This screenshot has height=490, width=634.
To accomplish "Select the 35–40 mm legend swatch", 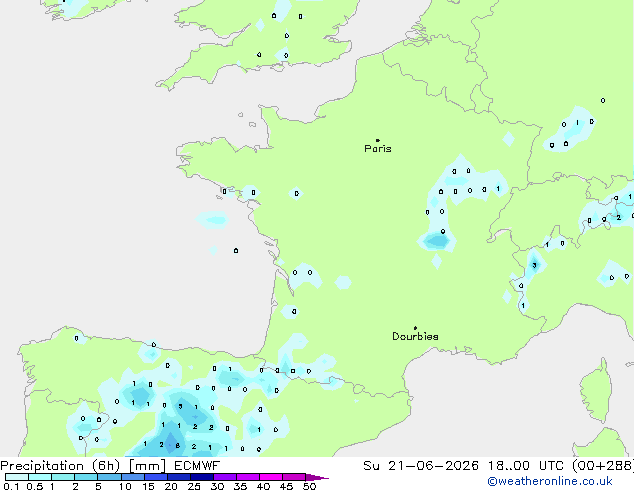I will point(247,477).
